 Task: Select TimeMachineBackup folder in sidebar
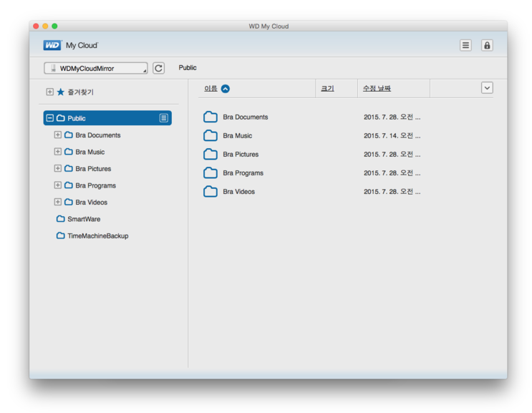click(x=97, y=236)
